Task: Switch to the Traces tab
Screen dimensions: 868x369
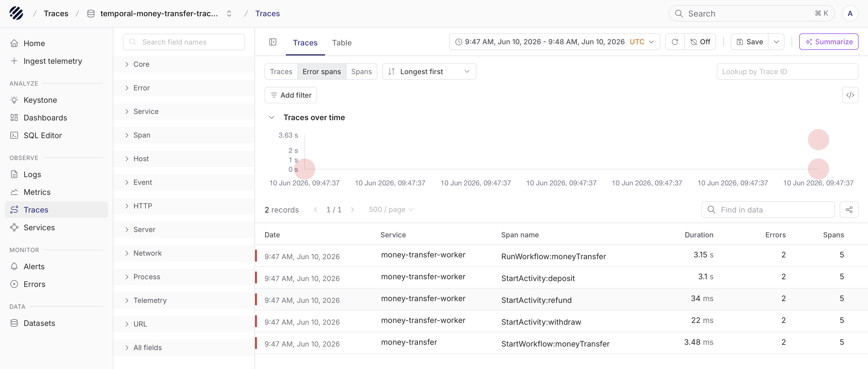Action: 305,43
